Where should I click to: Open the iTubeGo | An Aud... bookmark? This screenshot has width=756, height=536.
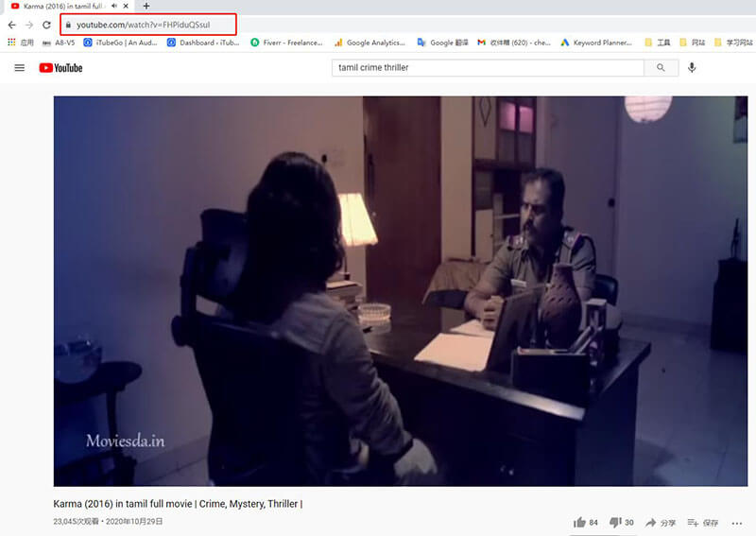coord(120,43)
